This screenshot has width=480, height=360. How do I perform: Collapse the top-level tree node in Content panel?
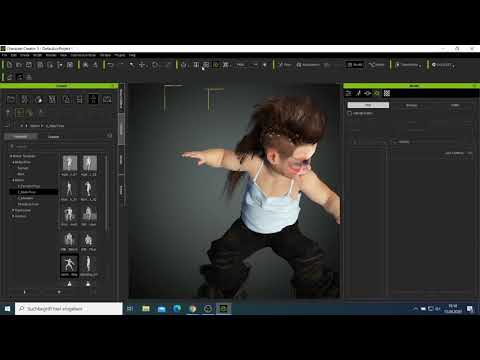pos(11,156)
